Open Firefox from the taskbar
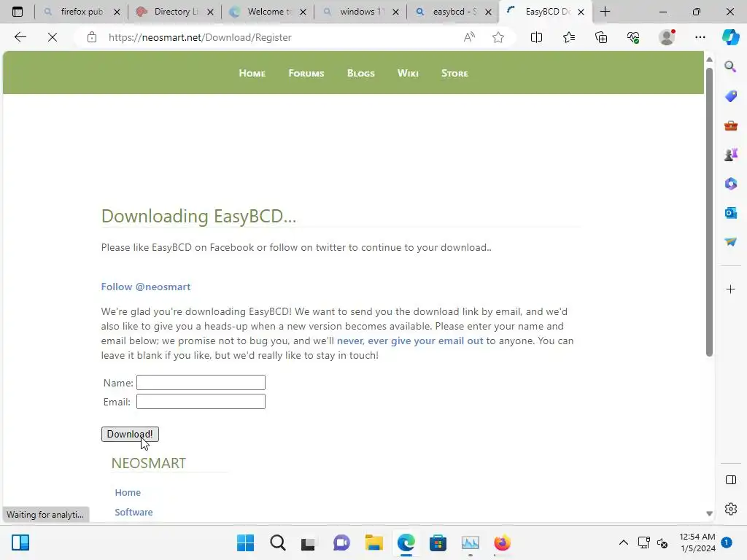Screen dimensions: 747x560 pos(502,542)
